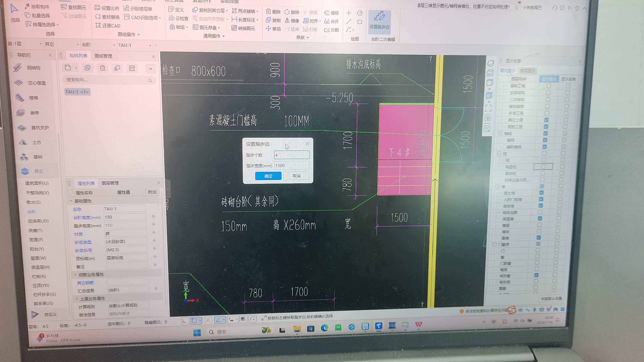The width and height of the screenshot is (644, 362).
Task: Click 还原CAD
Action: [108, 26]
